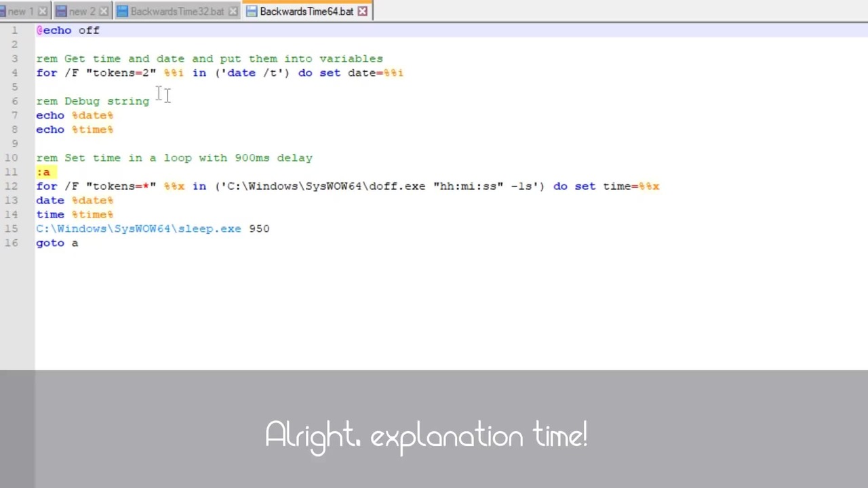Click the 'Alright, explanation time!' caption
The height and width of the screenshot is (488, 868).
[x=427, y=435]
